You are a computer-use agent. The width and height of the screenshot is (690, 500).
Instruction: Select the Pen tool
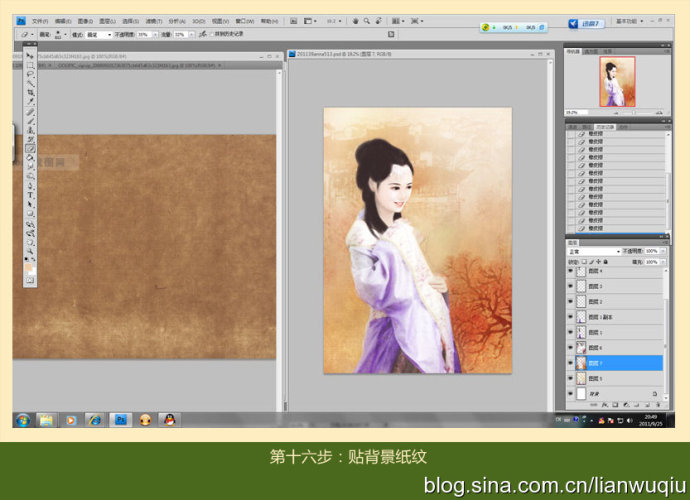(30, 187)
